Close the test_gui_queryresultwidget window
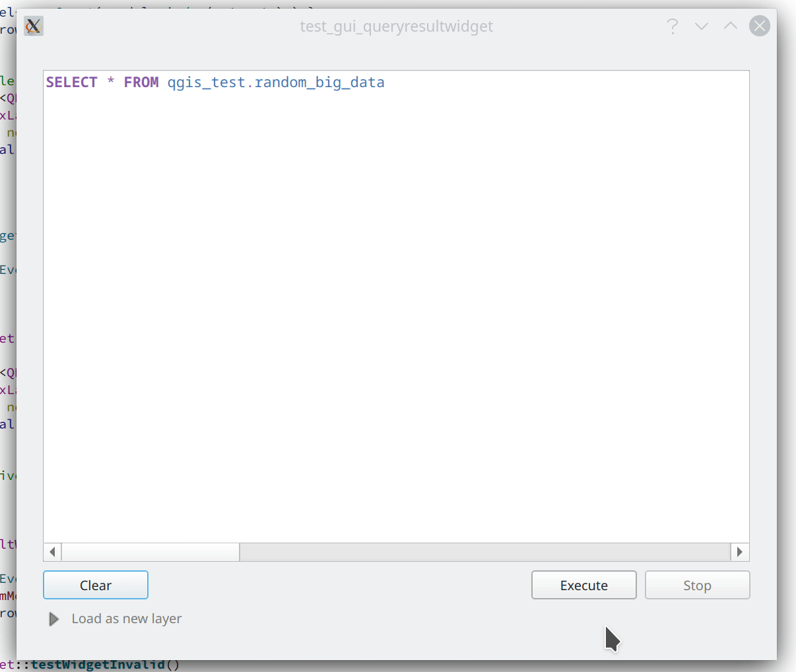Screen dimensions: 796x672 point(759,26)
